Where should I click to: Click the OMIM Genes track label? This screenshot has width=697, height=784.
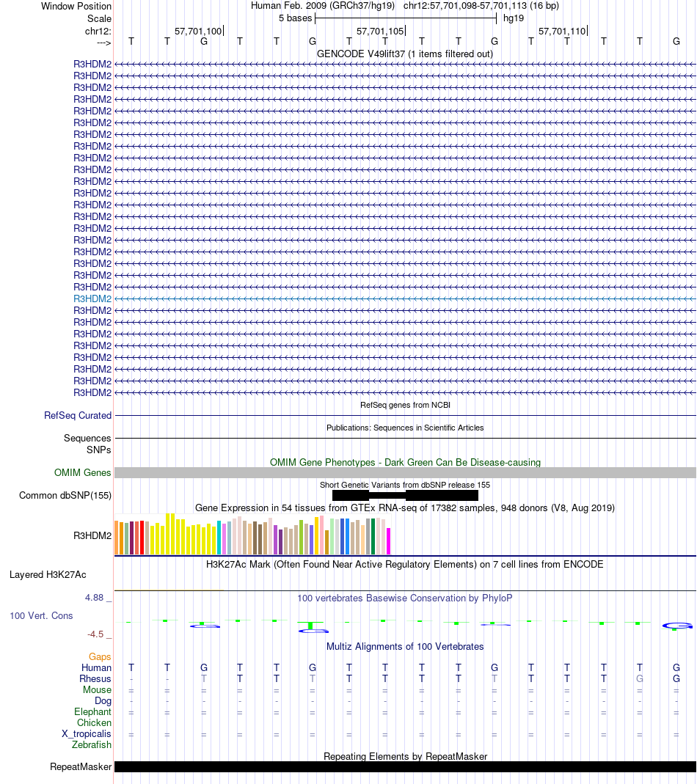(x=83, y=472)
